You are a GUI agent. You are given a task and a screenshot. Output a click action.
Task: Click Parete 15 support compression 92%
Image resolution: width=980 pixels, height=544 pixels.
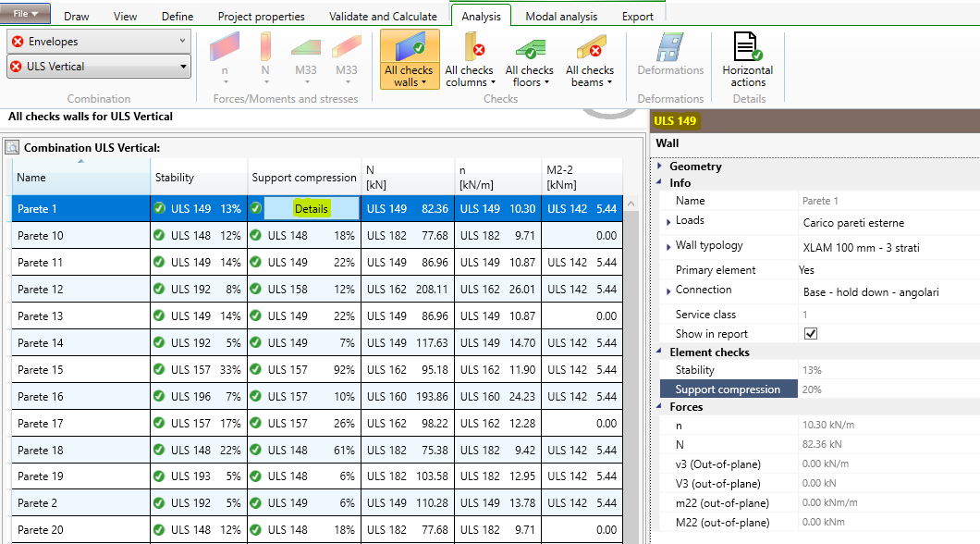point(344,369)
